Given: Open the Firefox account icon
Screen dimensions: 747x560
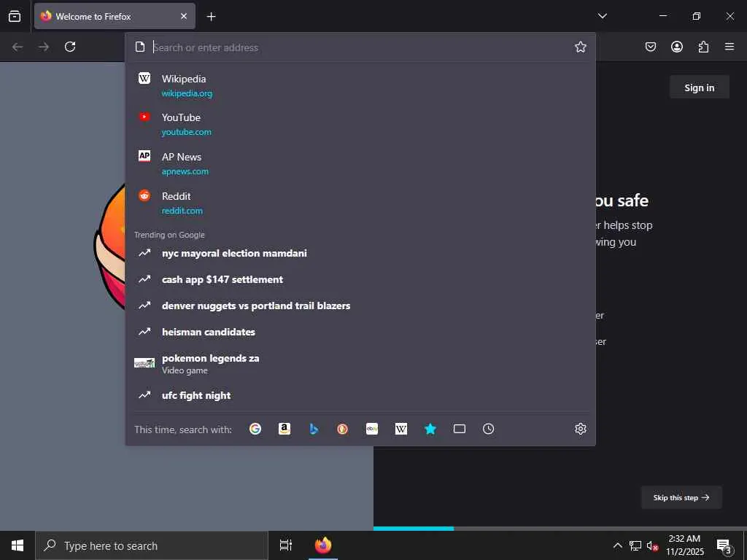Looking at the screenshot, I should (x=677, y=47).
